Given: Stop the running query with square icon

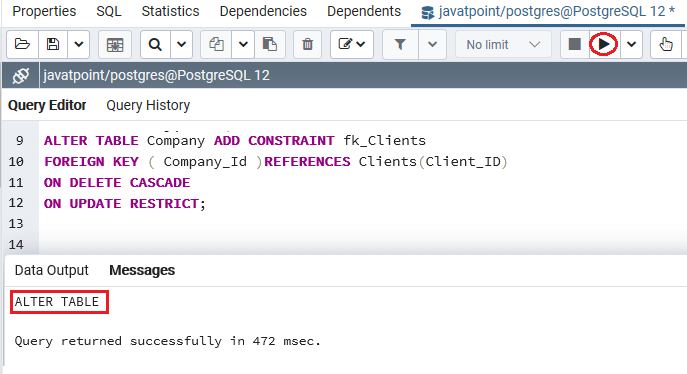Looking at the screenshot, I should (x=574, y=44).
